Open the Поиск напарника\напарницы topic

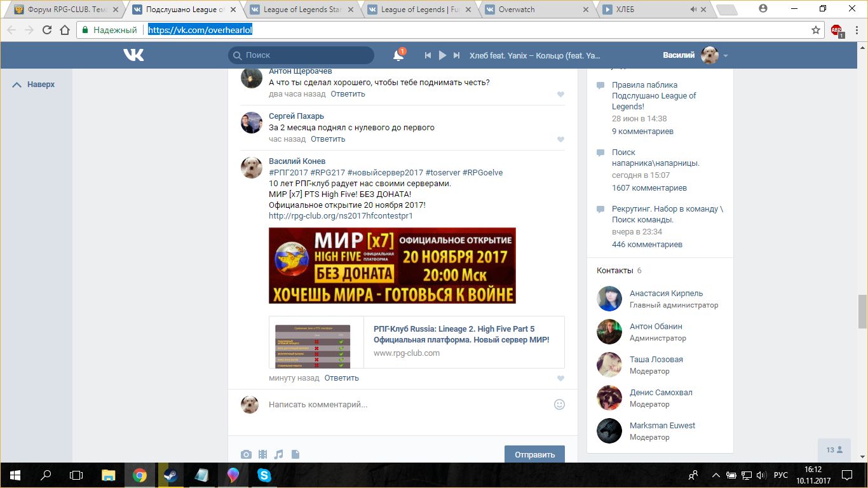(x=656, y=158)
